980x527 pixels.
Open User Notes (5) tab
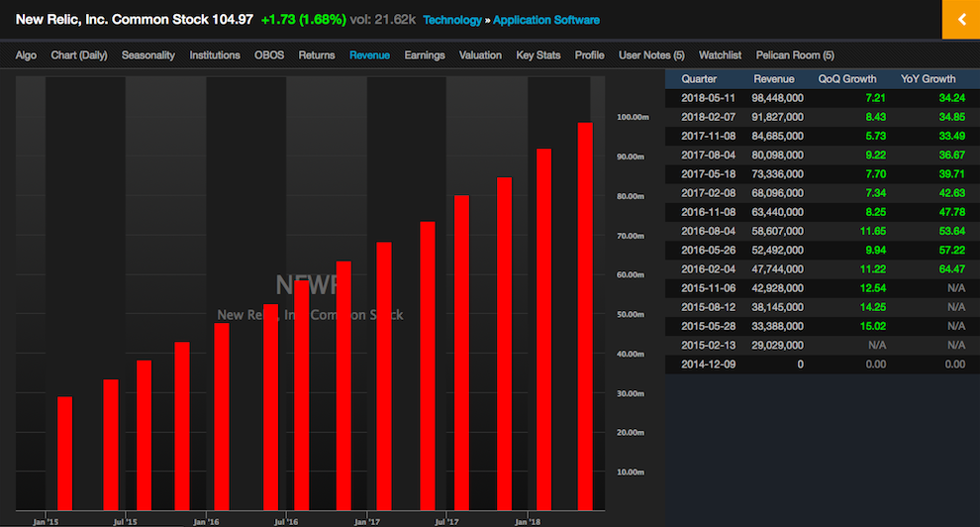coord(651,55)
